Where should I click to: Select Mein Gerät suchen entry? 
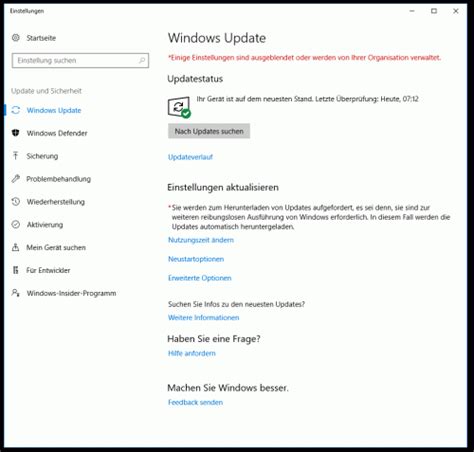[56, 248]
